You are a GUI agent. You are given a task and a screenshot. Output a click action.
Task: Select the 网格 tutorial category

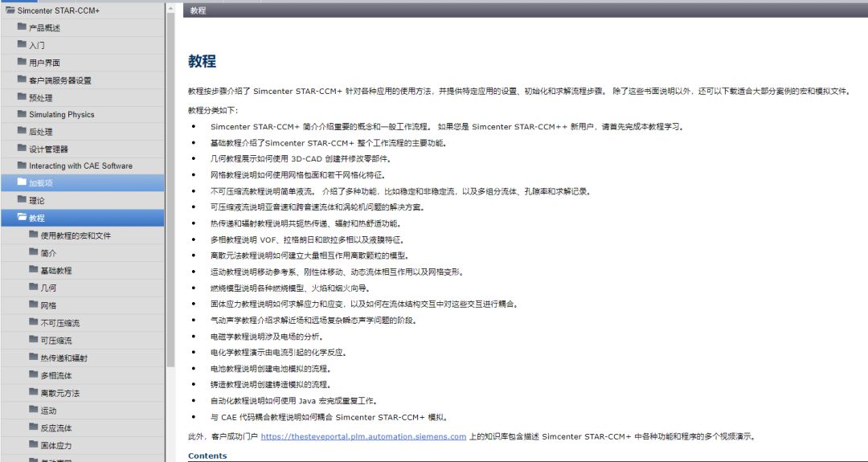point(48,305)
